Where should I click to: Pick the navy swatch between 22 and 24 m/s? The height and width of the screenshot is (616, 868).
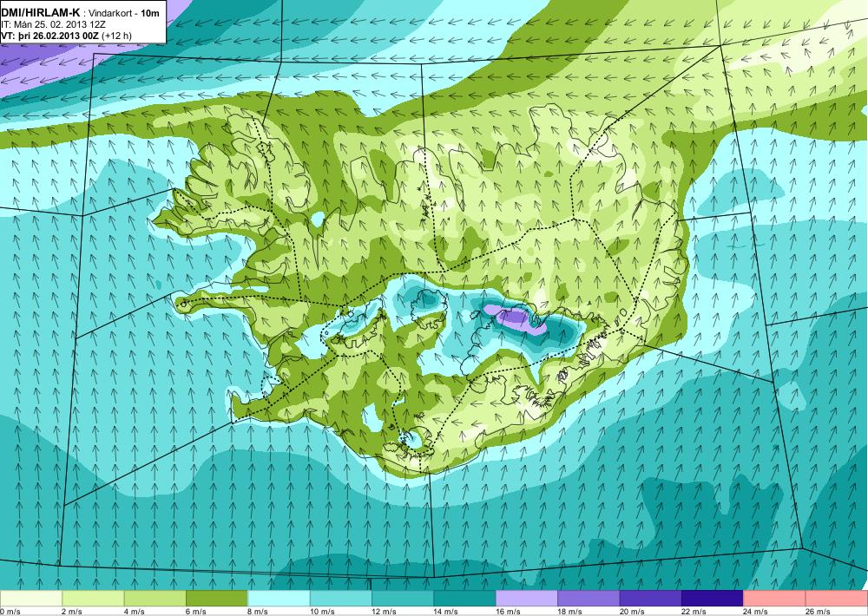pos(713,599)
